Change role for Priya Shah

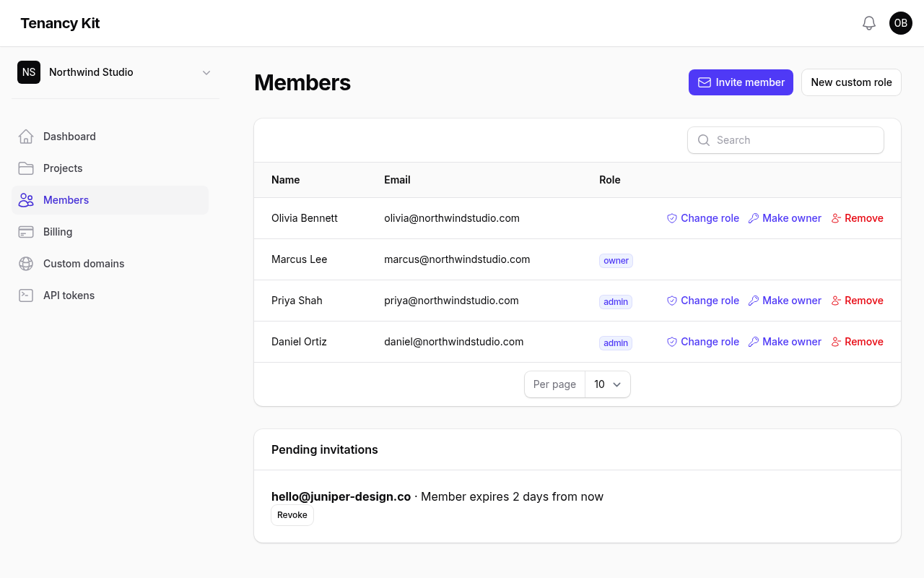(702, 301)
